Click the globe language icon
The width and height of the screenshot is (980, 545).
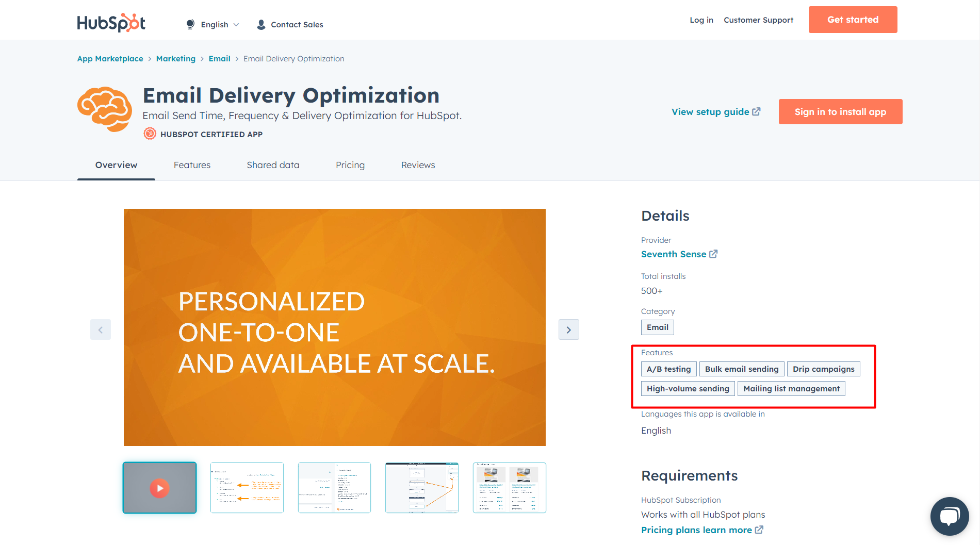190,24
